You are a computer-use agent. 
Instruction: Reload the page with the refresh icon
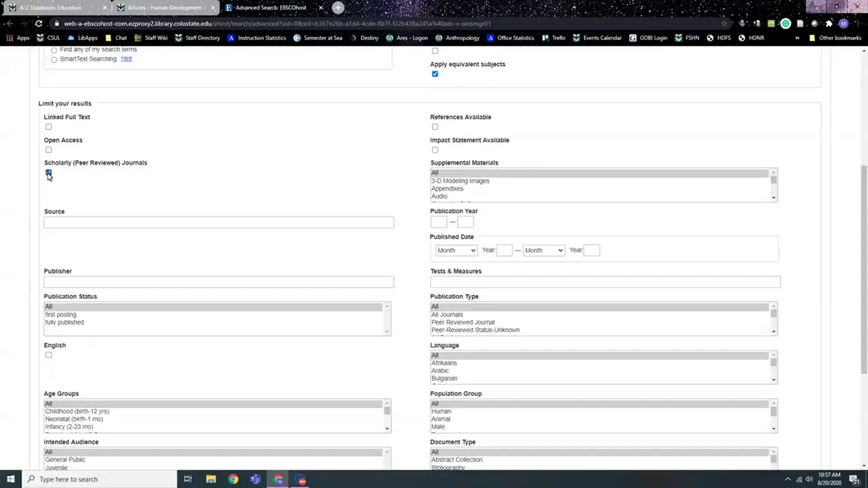pyautogui.click(x=39, y=23)
